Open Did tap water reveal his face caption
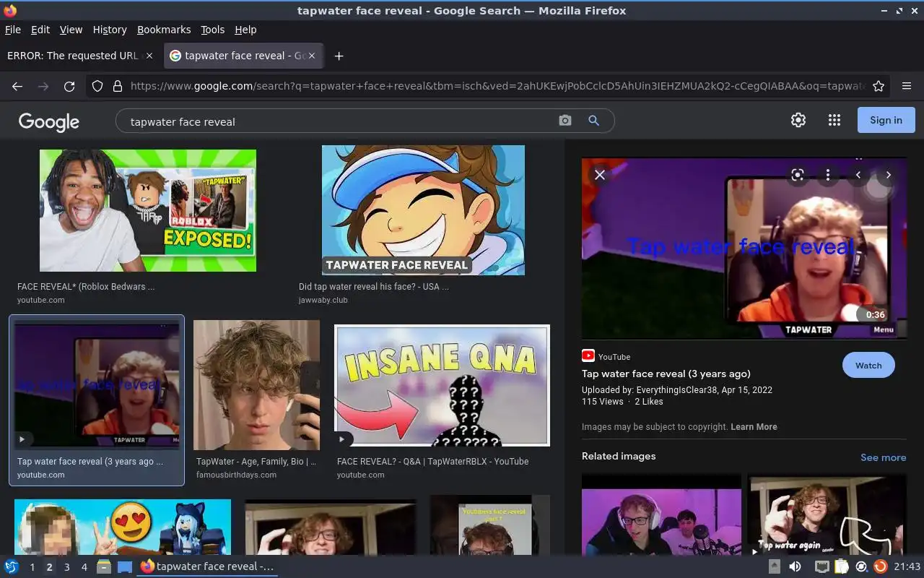The width and height of the screenshot is (924, 578). tap(374, 287)
